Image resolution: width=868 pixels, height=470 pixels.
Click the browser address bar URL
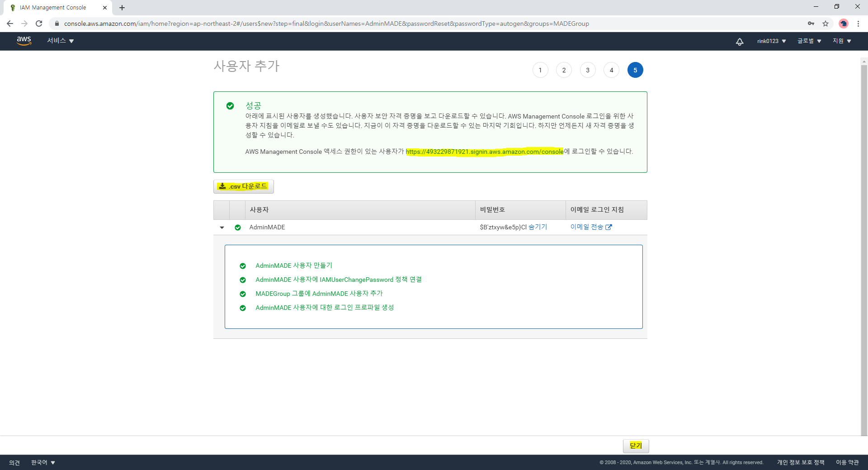[x=326, y=24]
